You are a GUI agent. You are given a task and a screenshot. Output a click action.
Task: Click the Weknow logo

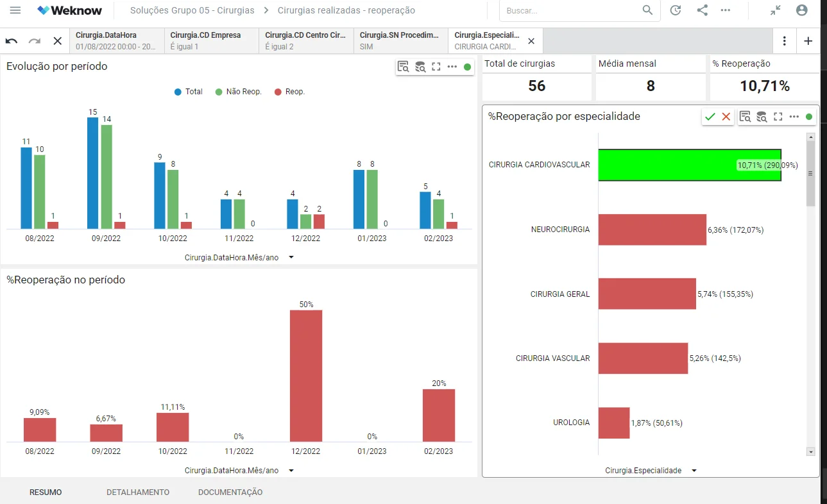69,10
